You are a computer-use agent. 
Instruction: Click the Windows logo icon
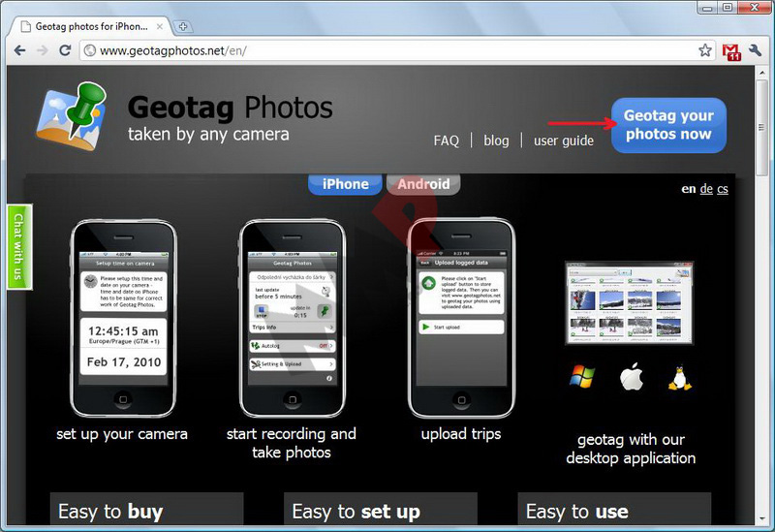(582, 377)
